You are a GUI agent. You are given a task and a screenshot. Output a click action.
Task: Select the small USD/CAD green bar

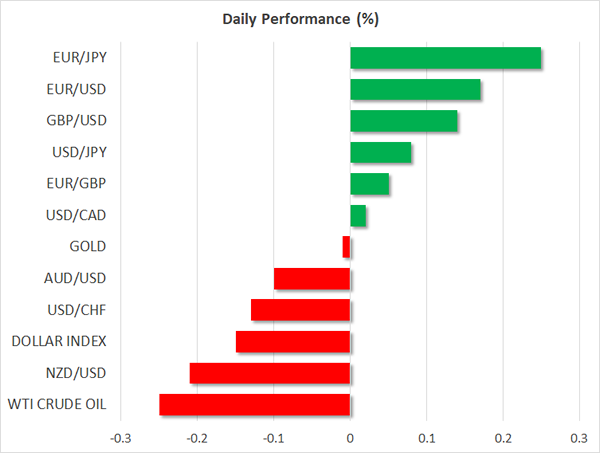coord(358,216)
